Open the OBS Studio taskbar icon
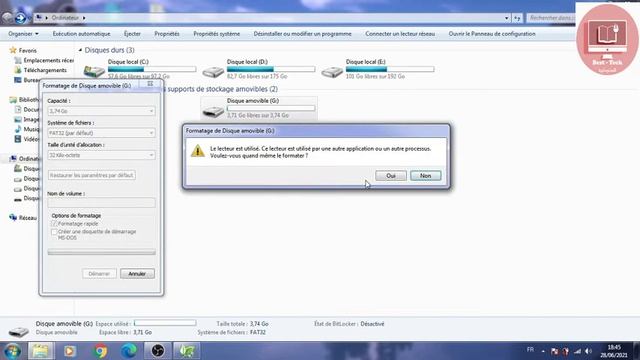The image size is (640, 360). (158, 351)
